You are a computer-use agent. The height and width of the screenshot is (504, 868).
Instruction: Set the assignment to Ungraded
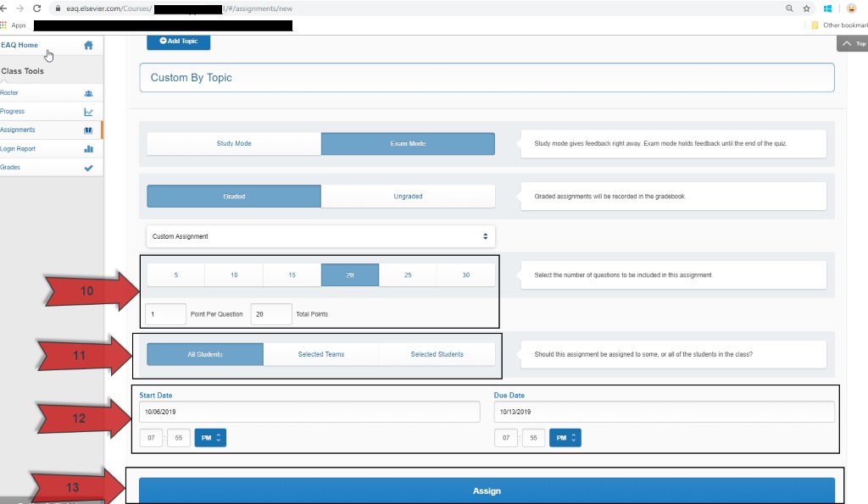click(x=408, y=196)
